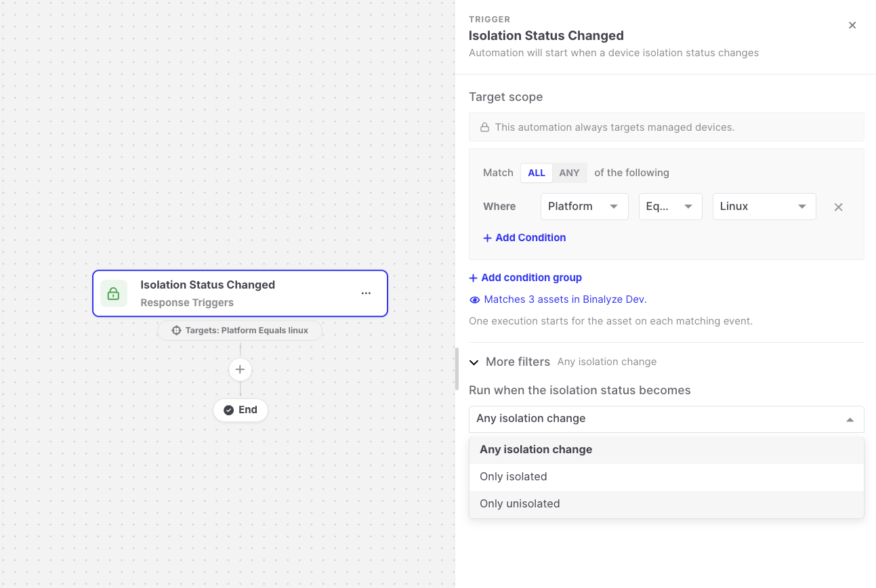Image resolution: width=876 pixels, height=588 pixels.
Task: Open the Linux value dropdown
Action: point(764,207)
